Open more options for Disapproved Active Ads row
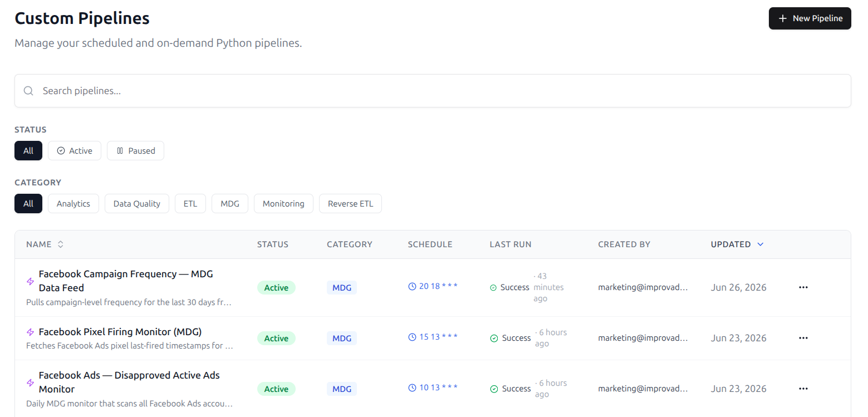Image resolution: width=868 pixels, height=417 pixels. pos(803,389)
